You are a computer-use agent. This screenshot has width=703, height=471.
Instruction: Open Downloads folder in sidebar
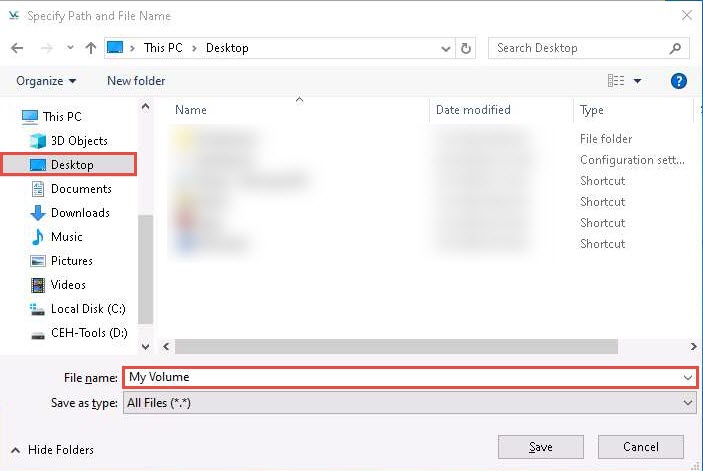[x=79, y=213]
